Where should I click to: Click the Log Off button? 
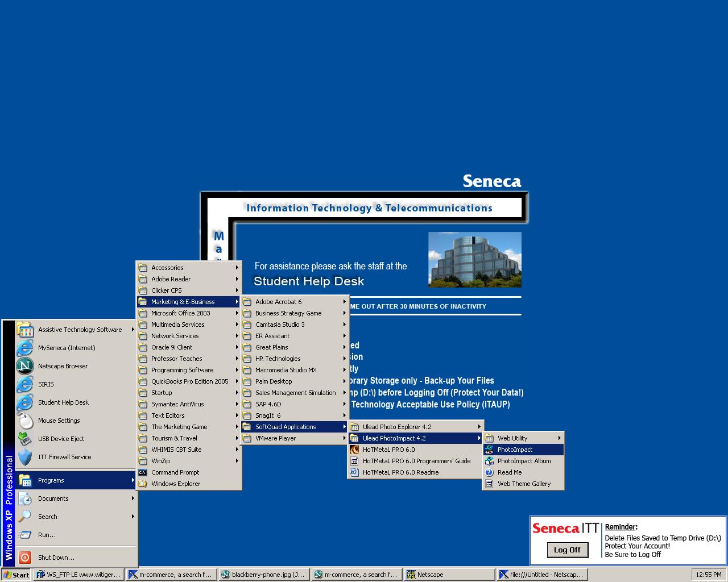coord(567,550)
